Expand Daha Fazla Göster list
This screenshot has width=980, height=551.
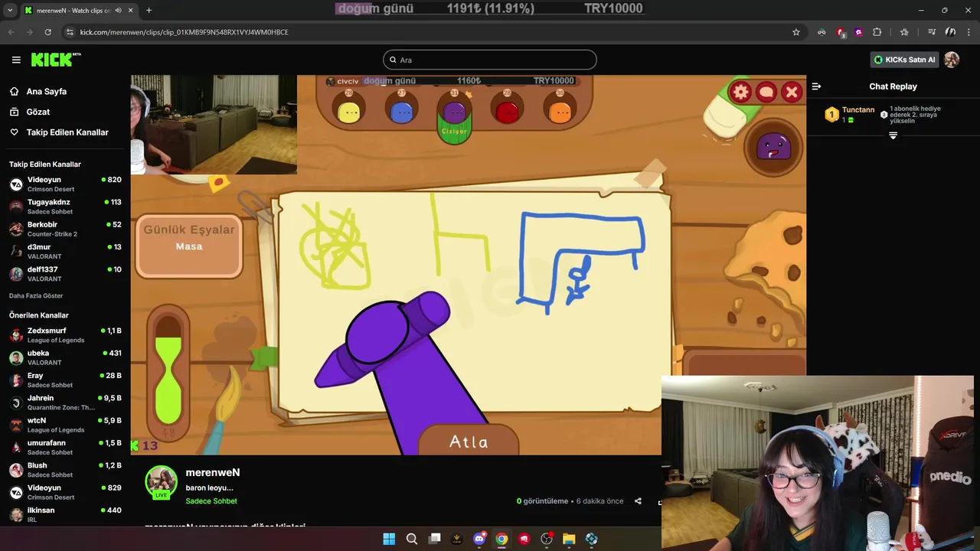click(36, 295)
